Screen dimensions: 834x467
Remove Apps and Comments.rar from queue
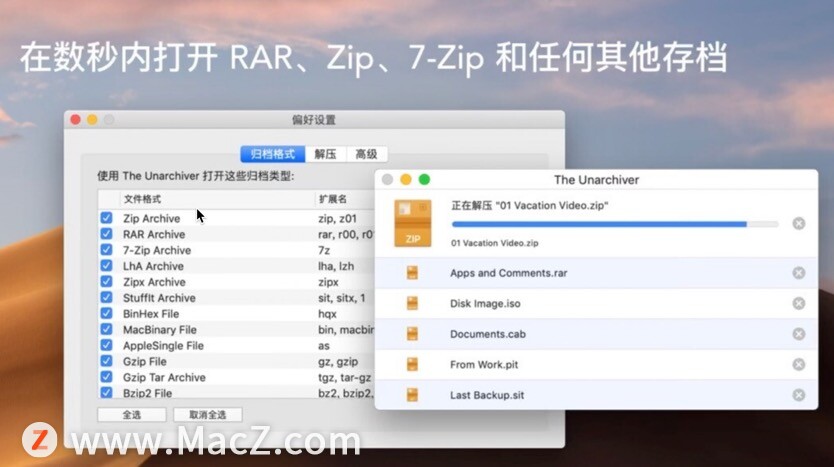798,273
